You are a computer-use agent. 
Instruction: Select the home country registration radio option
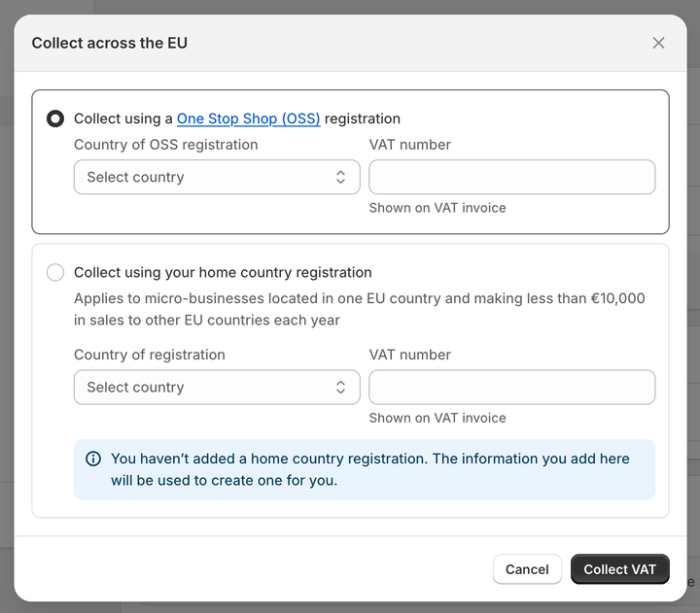[x=55, y=272]
